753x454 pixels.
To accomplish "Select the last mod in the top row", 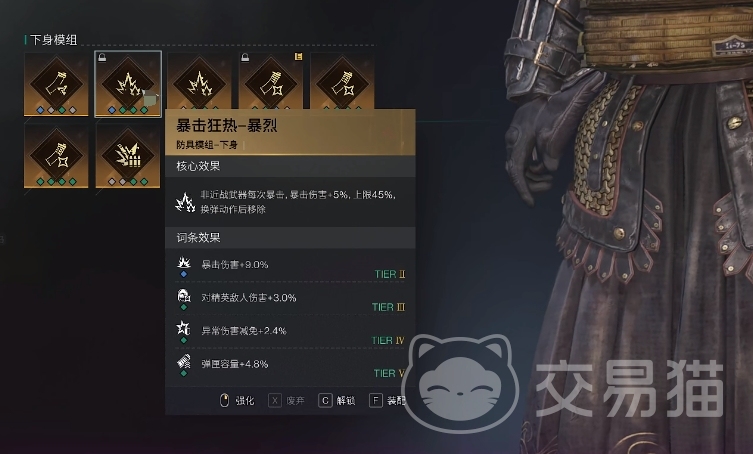I will pos(342,81).
